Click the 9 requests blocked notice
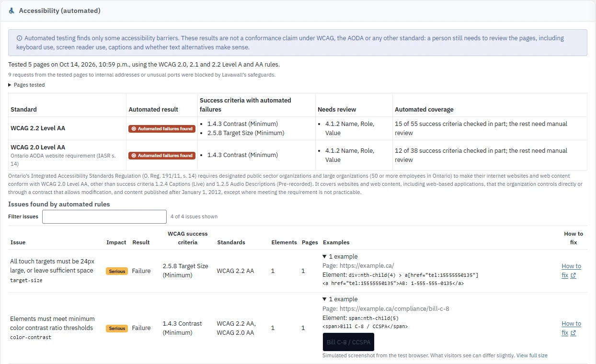The width and height of the screenshot is (596, 364). coord(142,75)
